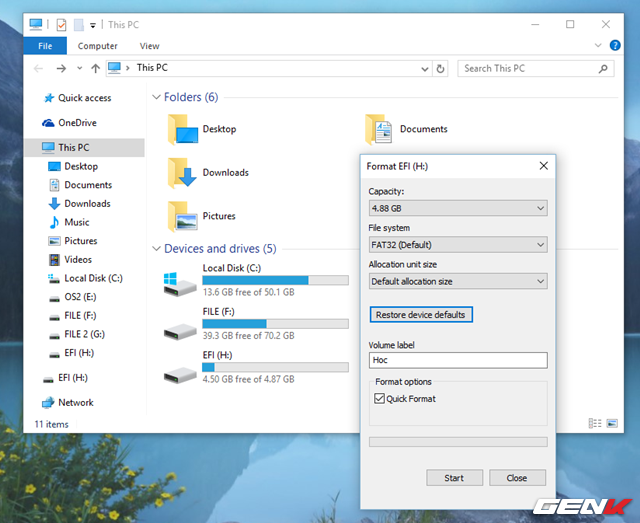Open Music in the navigation tree
640x523 pixels.
tap(69, 222)
